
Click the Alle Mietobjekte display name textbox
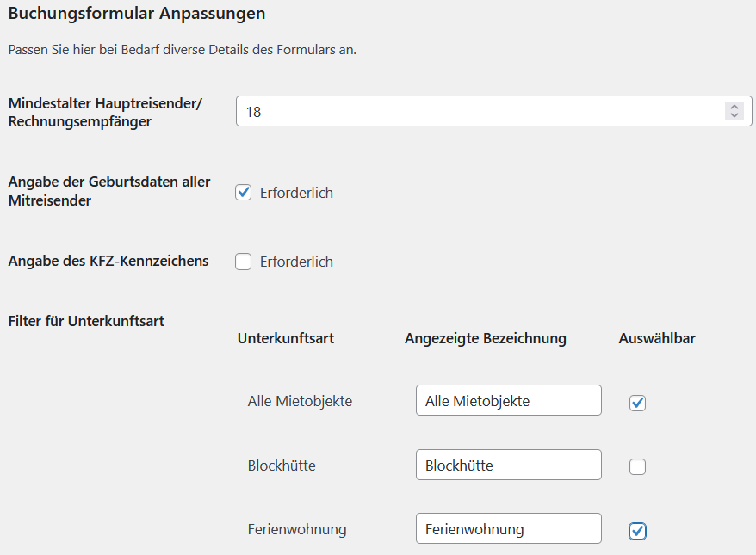click(508, 401)
